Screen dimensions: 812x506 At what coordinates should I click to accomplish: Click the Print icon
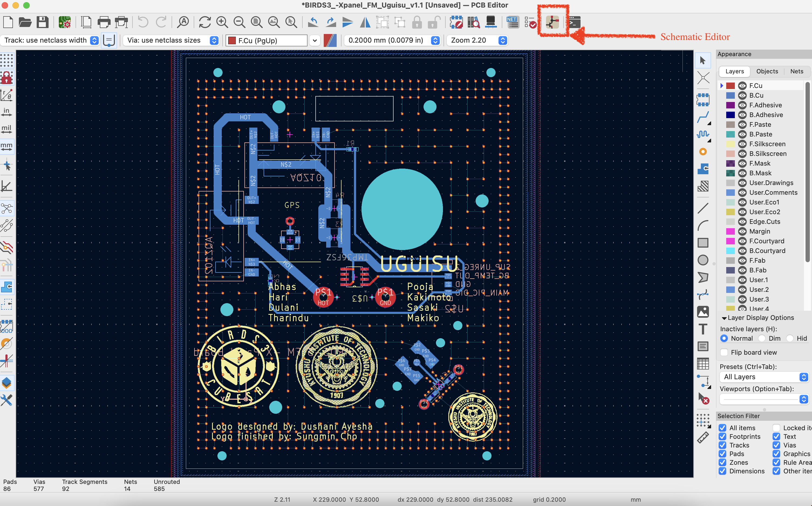(x=104, y=22)
